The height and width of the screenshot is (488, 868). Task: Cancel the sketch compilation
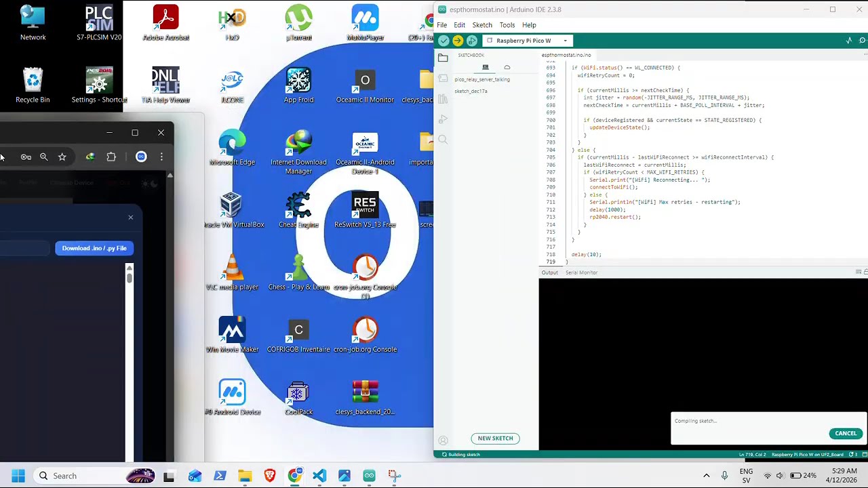pos(846,433)
